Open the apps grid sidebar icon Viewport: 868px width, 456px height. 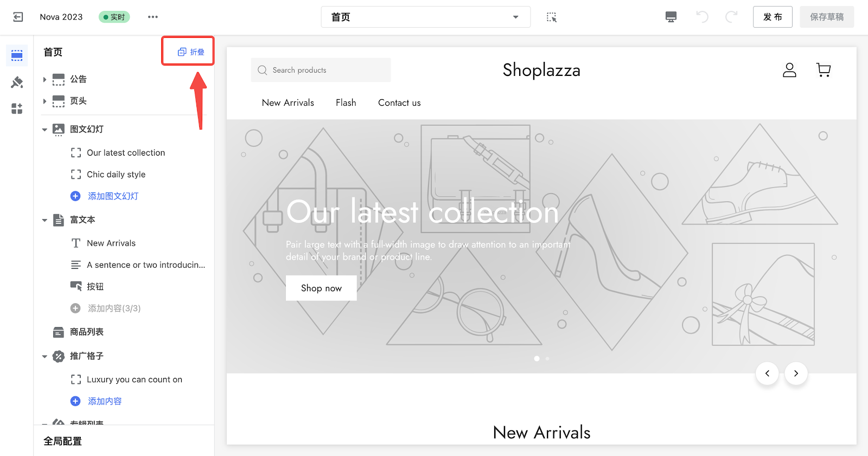coord(17,109)
